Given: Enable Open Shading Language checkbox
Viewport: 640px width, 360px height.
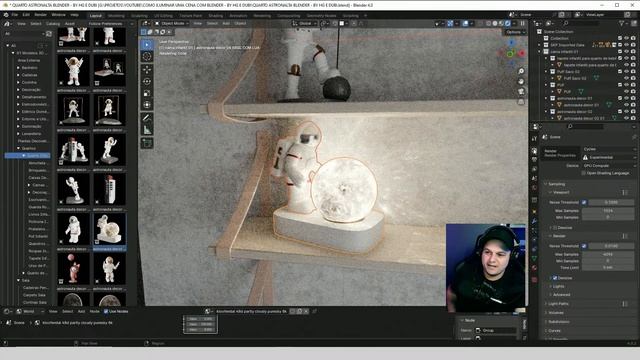Looking at the screenshot, I should [x=584, y=173].
